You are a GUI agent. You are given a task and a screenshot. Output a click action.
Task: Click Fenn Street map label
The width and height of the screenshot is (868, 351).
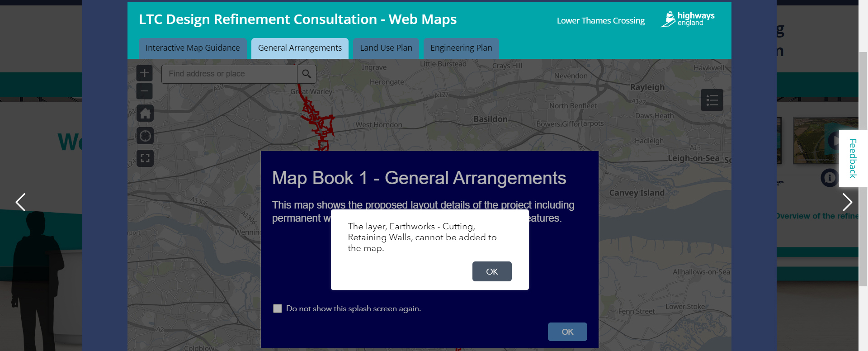[x=637, y=311]
